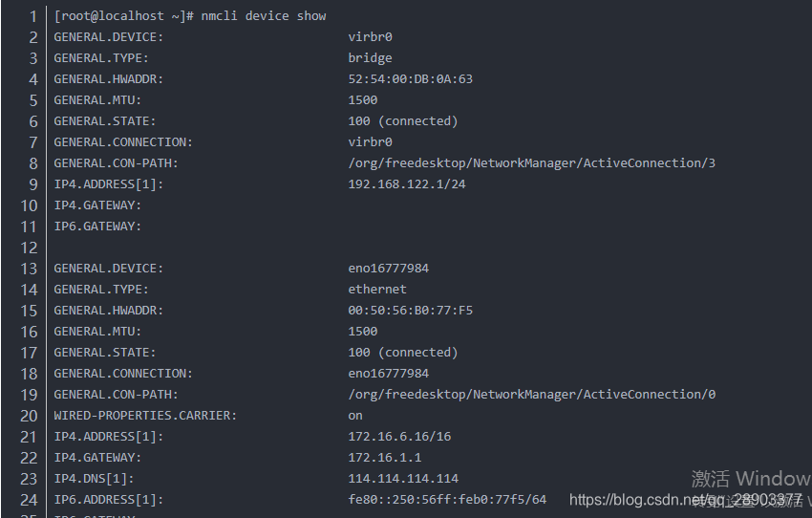
Task: Select the 114.114.114.114 DNS value
Action: tap(403, 479)
